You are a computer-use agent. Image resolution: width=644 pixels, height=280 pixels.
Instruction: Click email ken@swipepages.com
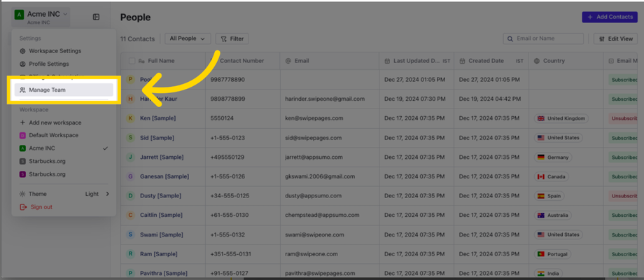314,118
